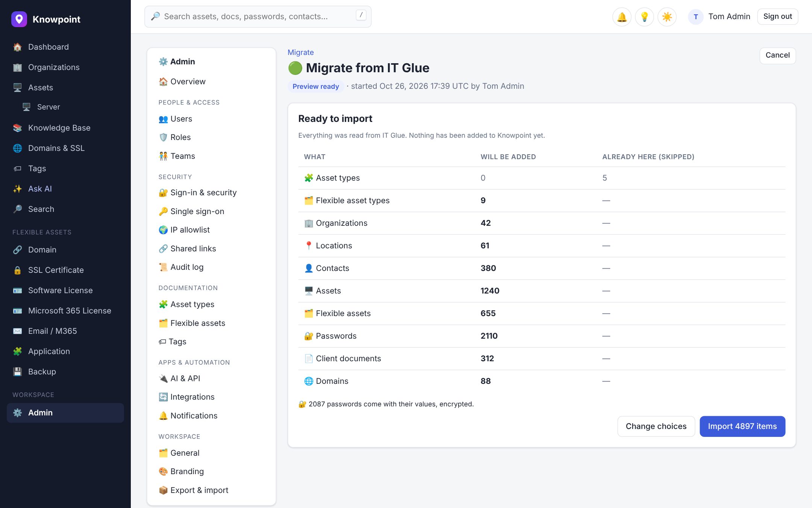The height and width of the screenshot is (508, 812).
Task: Open AI & API settings
Action: [x=211, y=379]
